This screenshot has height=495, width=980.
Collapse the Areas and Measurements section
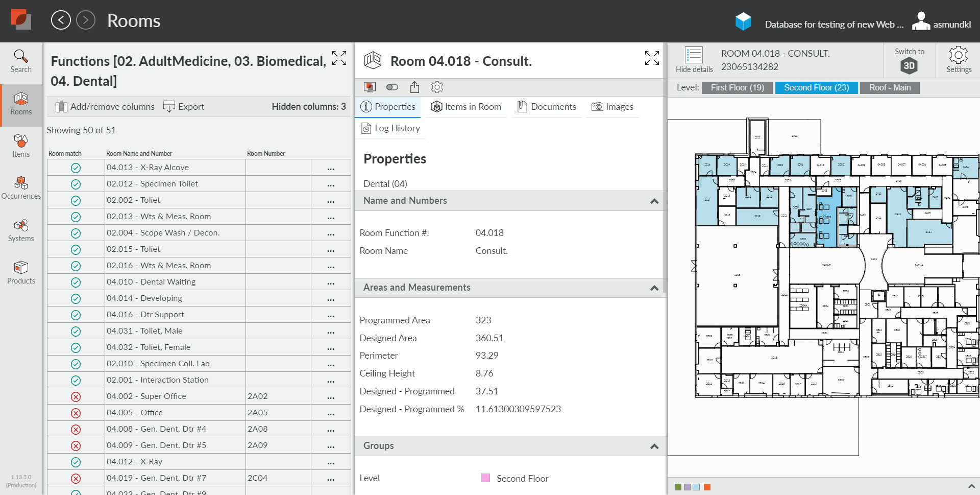point(654,288)
